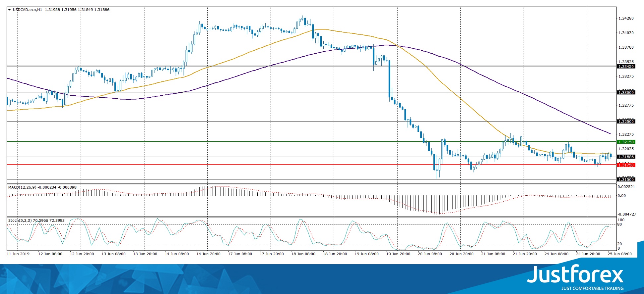Click the Stochastic scale value 20
This screenshot has width=644, height=294.
(619, 244)
